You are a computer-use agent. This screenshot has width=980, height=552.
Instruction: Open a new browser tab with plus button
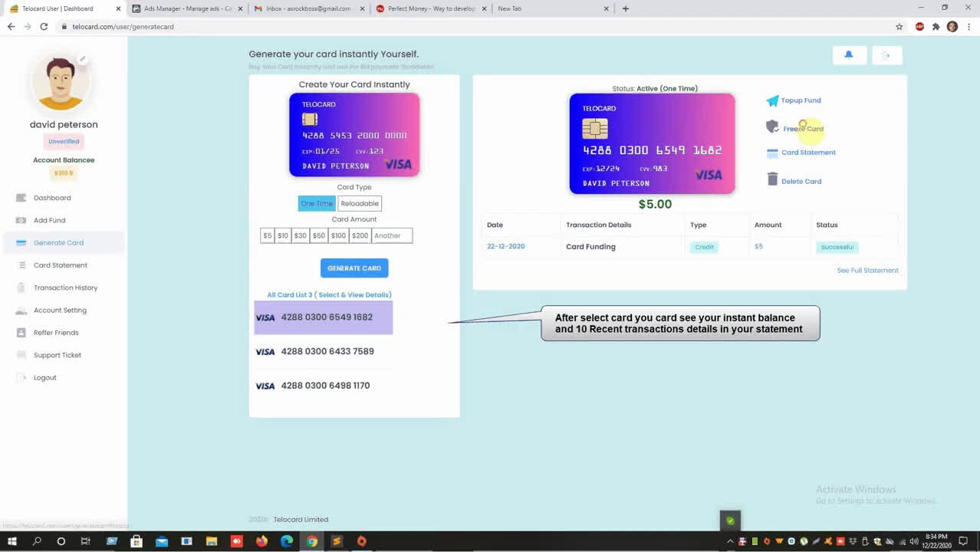[626, 8]
